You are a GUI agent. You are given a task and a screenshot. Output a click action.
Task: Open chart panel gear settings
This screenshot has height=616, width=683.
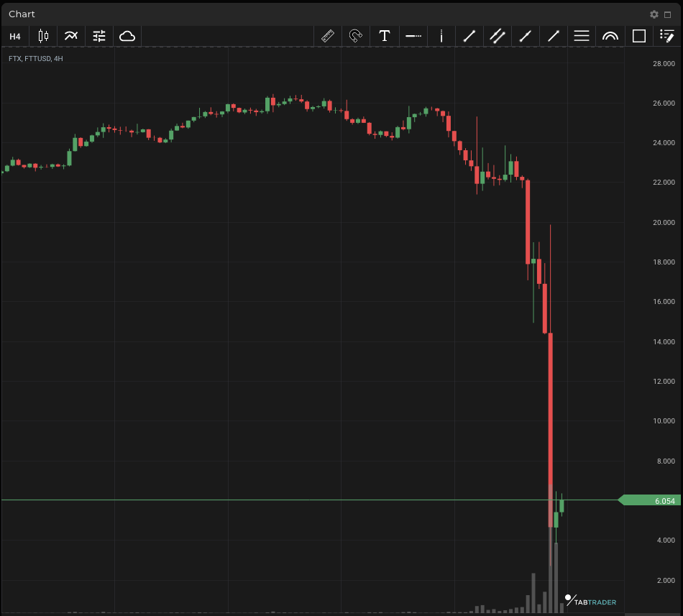pyautogui.click(x=654, y=14)
